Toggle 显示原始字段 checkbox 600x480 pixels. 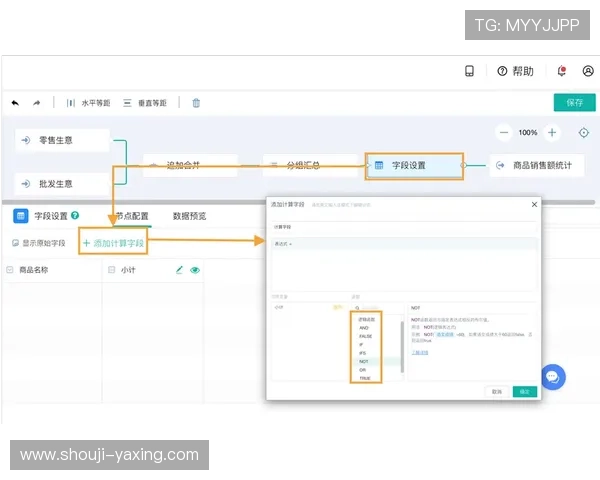tap(15, 243)
